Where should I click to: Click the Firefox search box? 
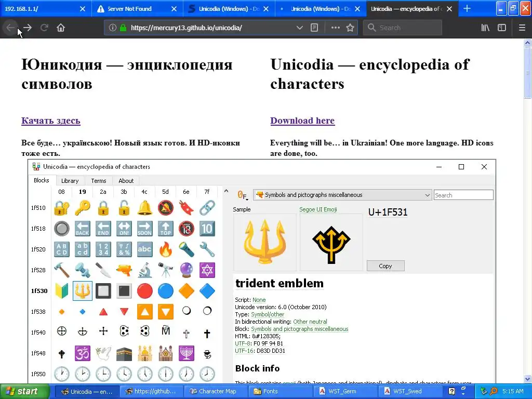403,28
